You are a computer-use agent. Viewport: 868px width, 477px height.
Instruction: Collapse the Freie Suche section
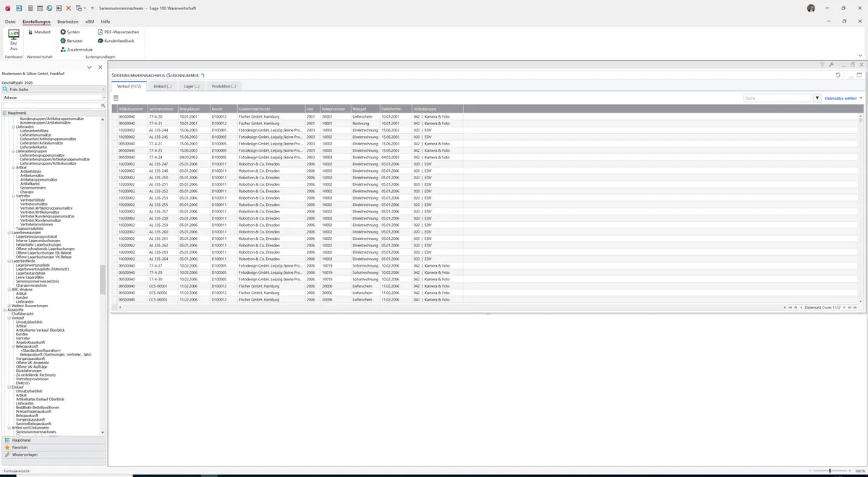point(103,89)
